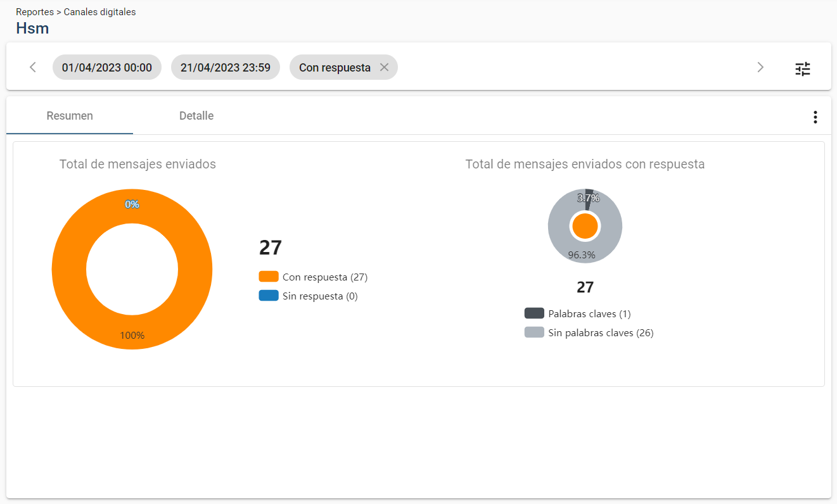The width and height of the screenshot is (837, 504).
Task: Toggle blue Sin respuesta legend swatch
Action: click(x=269, y=296)
